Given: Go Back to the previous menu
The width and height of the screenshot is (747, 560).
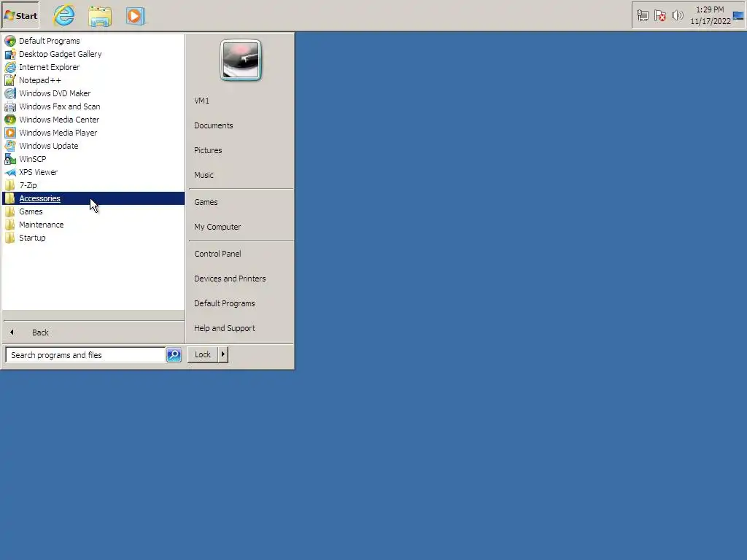Looking at the screenshot, I should (93, 332).
